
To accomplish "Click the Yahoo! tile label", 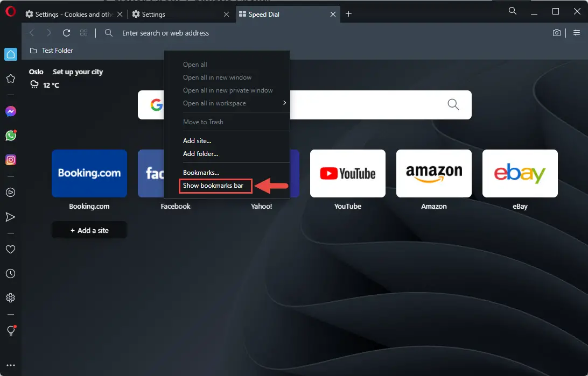I will (261, 207).
